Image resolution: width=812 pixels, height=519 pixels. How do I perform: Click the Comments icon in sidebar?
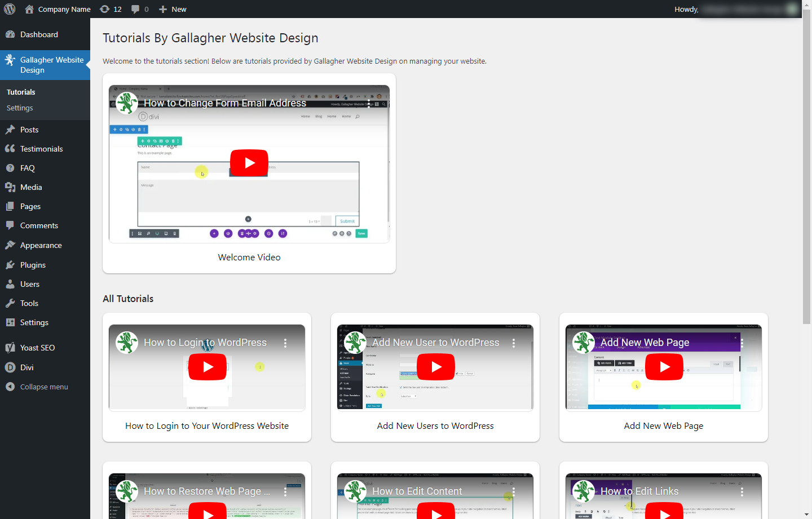tap(10, 225)
